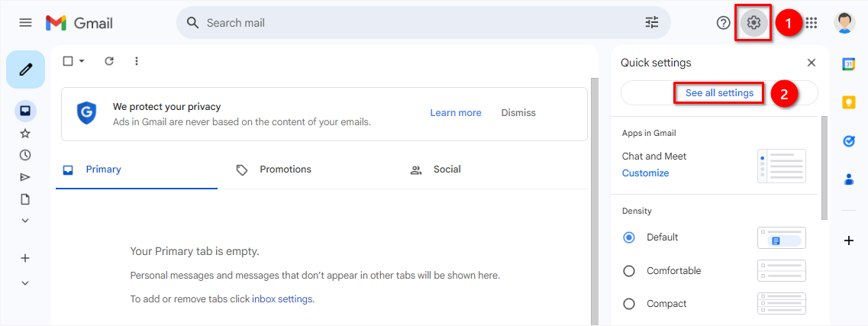Switch to the Primary tab
Image resolution: width=868 pixels, height=326 pixels.
pyautogui.click(x=137, y=169)
